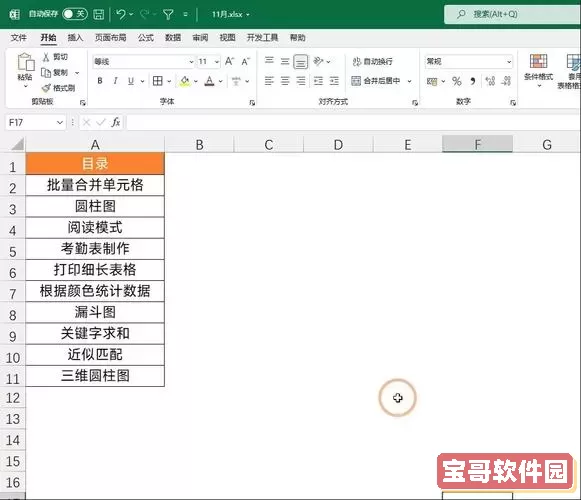Click the decrease indent icon
581x500 pixels.
pyautogui.click(x=318, y=81)
